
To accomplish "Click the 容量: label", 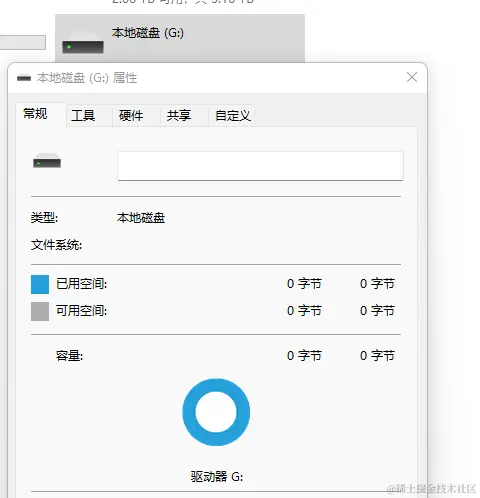I will (x=69, y=356).
